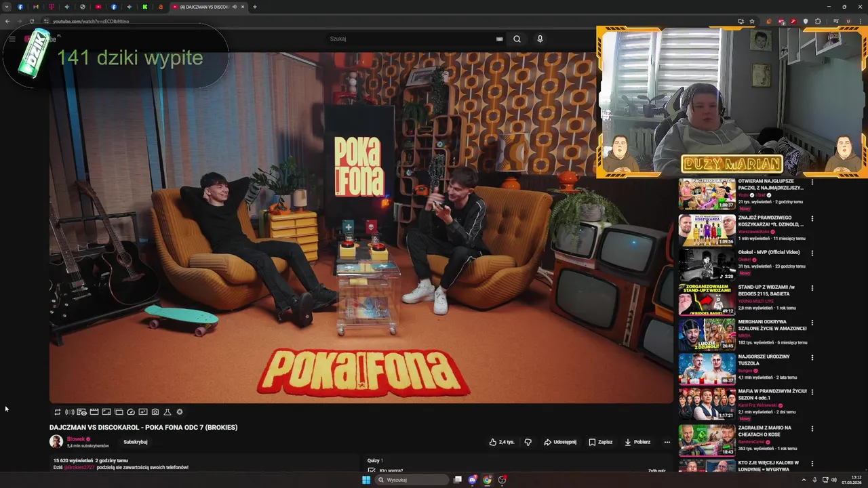Open Chrome three-dot menu

point(860,21)
